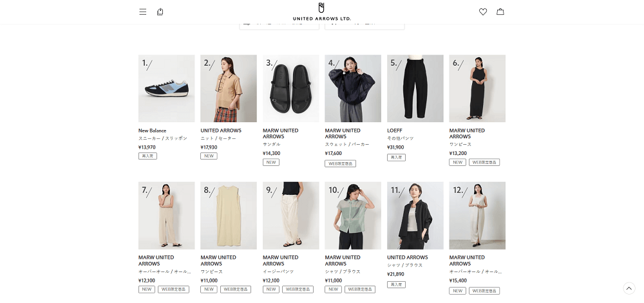Click the NEW badge under the sandals
This screenshot has height=303, width=644.
click(271, 162)
